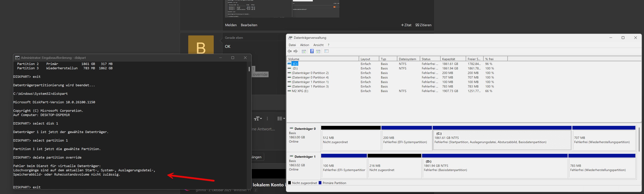
Task: Click the Back arrow toolbar icon
Action: tap(289, 51)
